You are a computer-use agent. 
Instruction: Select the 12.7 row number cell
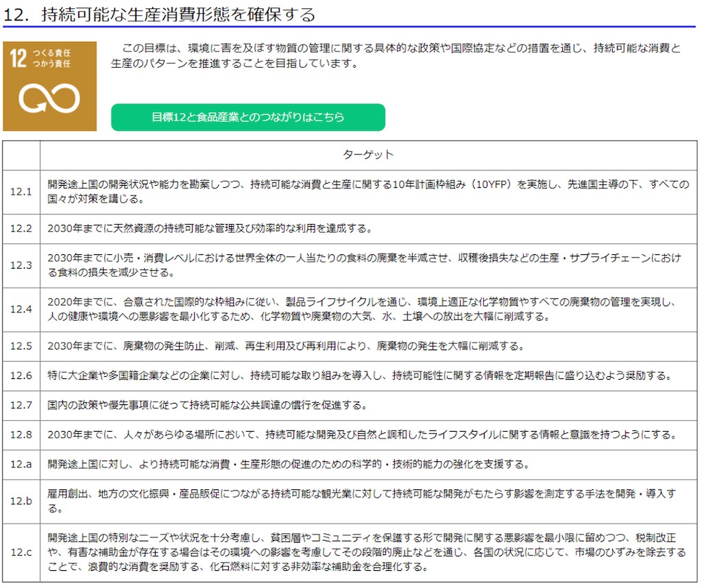tap(21, 405)
